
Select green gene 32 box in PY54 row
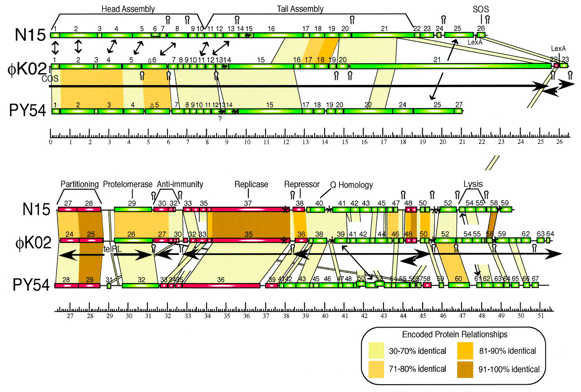[140, 286]
